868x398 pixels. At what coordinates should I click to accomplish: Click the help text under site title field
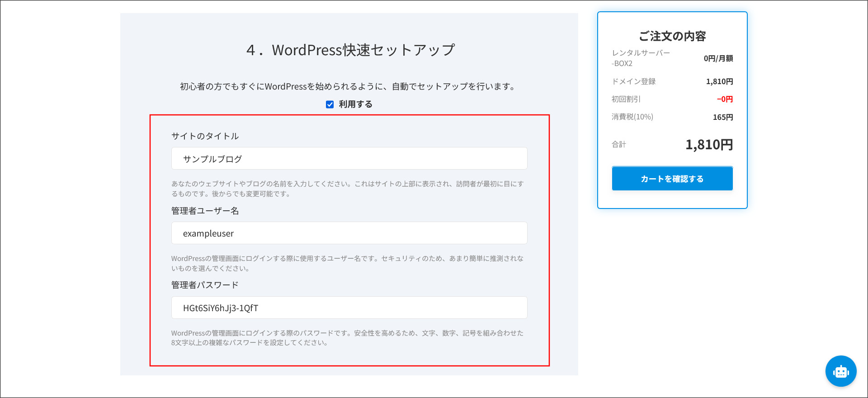(x=347, y=189)
